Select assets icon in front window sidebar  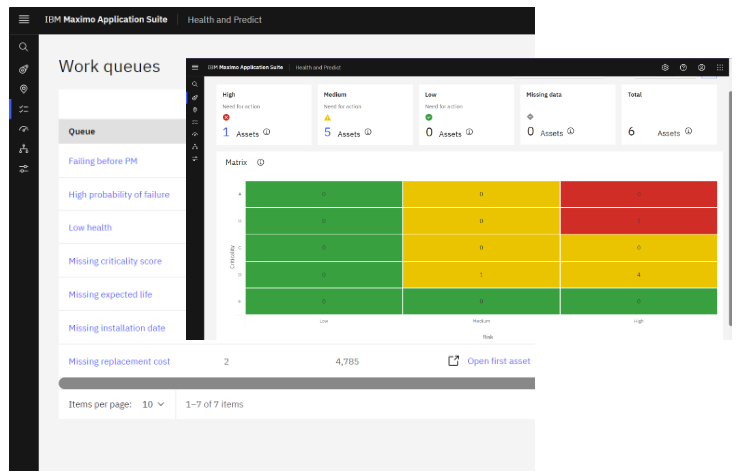point(195,98)
